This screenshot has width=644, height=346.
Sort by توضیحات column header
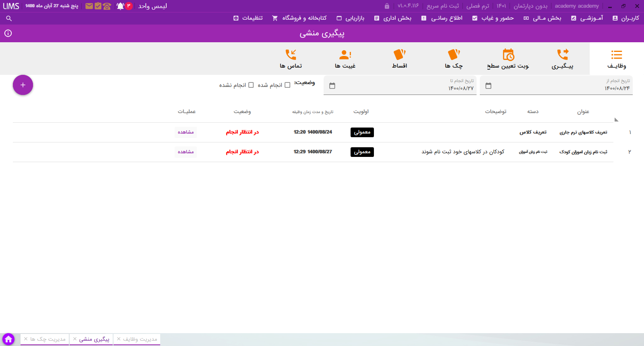point(495,111)
